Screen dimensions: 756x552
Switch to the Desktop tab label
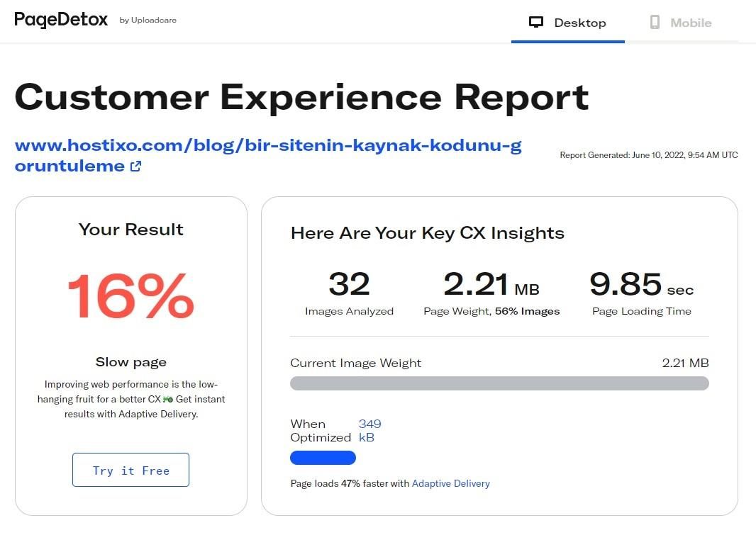[579, 23]
